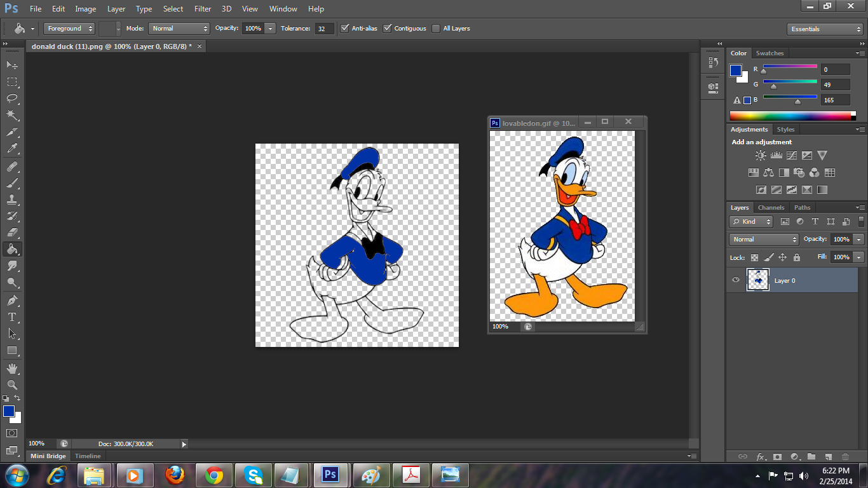Hide Layer 0 using eye icon
This screenshot has height=488, width=868.
pyautogui.click(x=736, y=280)
